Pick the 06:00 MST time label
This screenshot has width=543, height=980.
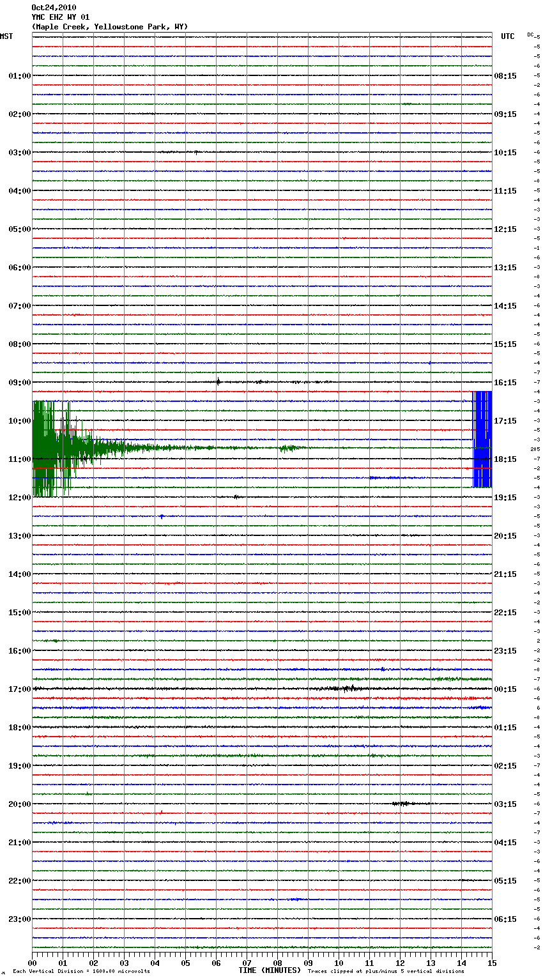19,268
